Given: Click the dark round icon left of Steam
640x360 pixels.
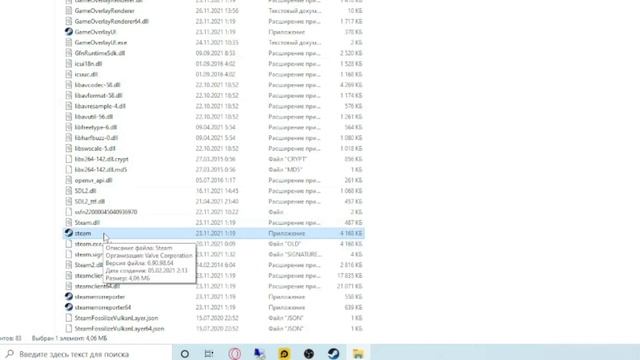Looking at the screenshot, I should [309, 353].
